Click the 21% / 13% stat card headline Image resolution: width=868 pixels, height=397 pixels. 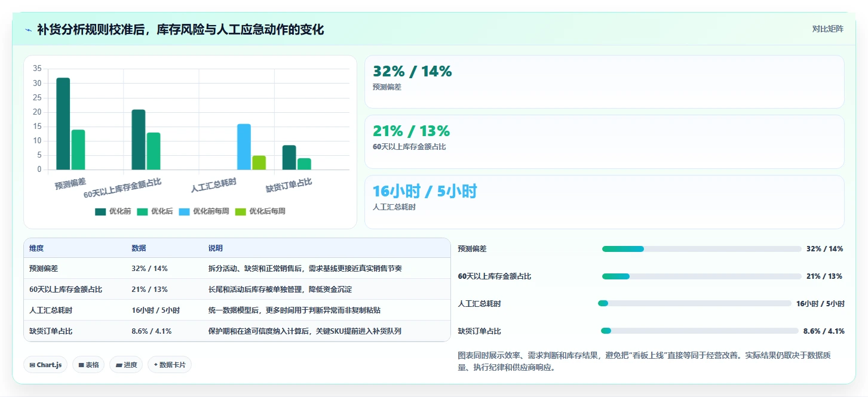pos(411,131)
